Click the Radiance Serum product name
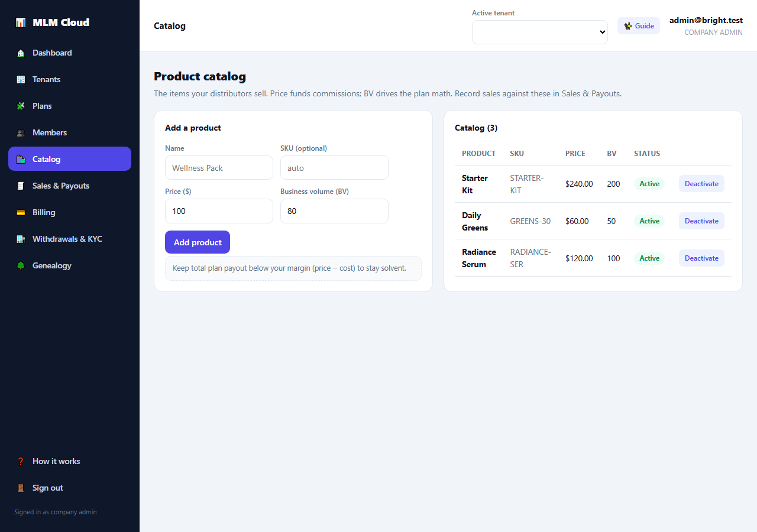 (479, 258)
